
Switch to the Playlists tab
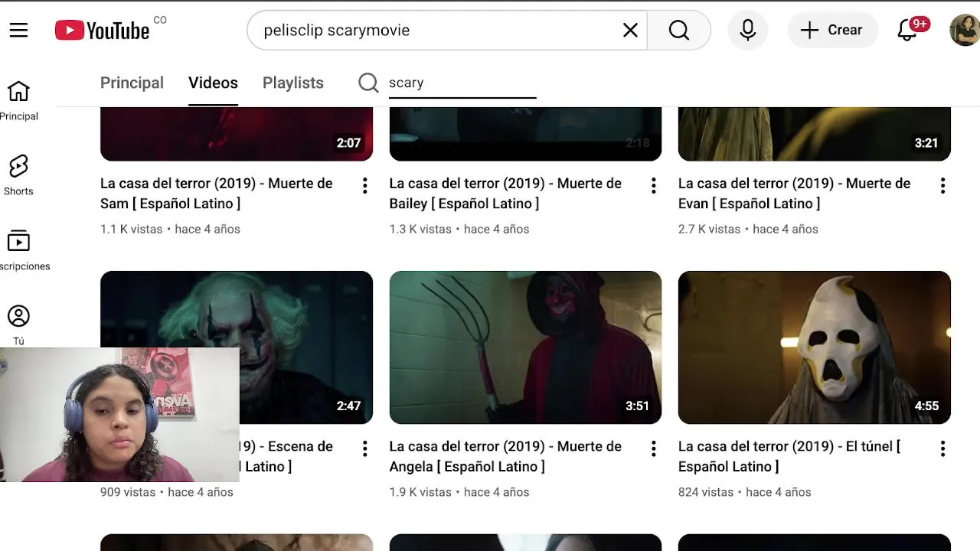tap(293, 83)
